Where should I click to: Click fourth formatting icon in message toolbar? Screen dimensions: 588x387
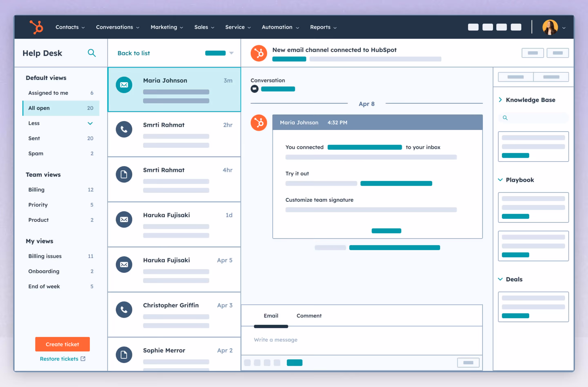(277, 363)
